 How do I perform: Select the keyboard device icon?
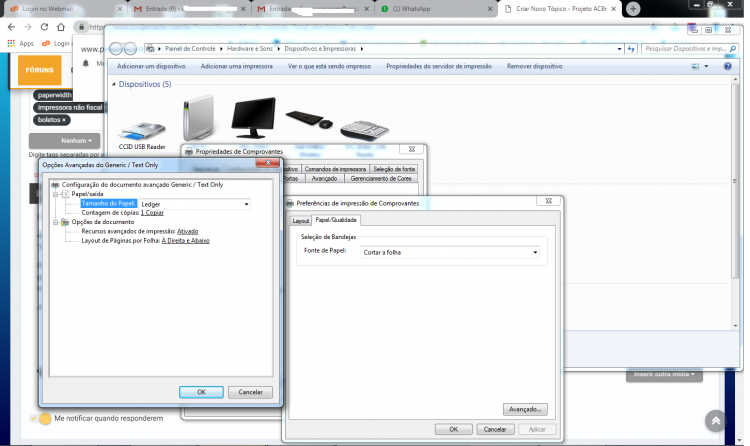[364, 130]
